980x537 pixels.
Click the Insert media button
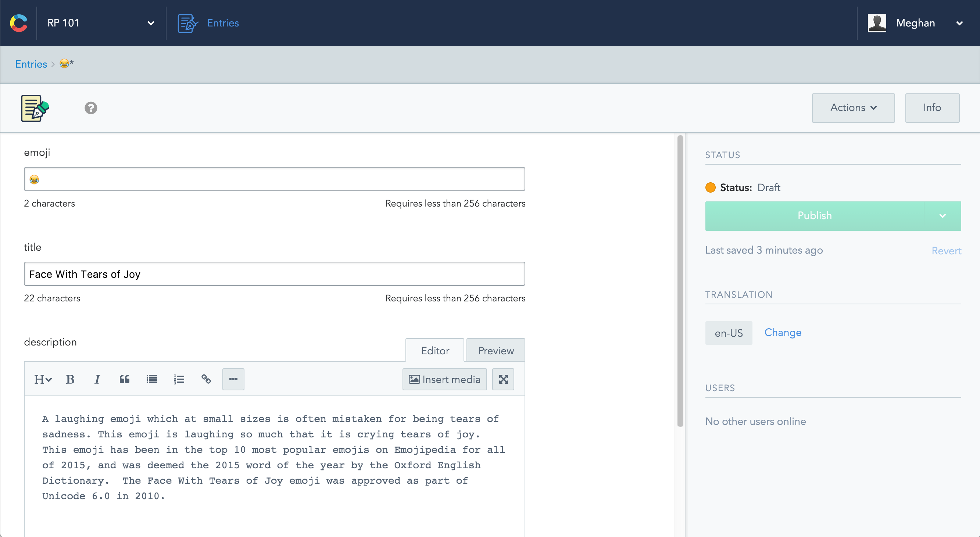(444, 379)
